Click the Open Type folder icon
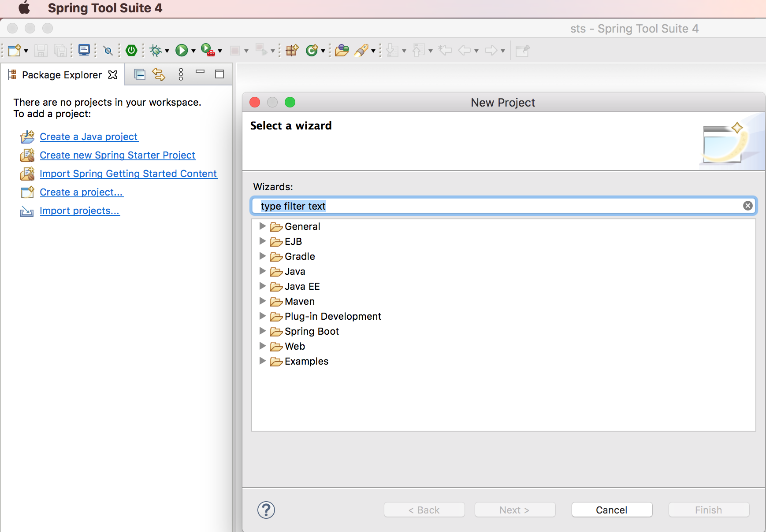The width and height of the screenshot is (766, 532). [342, 50]
